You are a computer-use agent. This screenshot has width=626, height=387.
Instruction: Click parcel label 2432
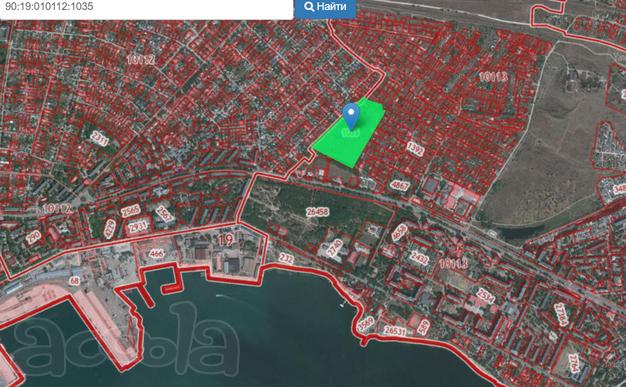pos(419,259)
